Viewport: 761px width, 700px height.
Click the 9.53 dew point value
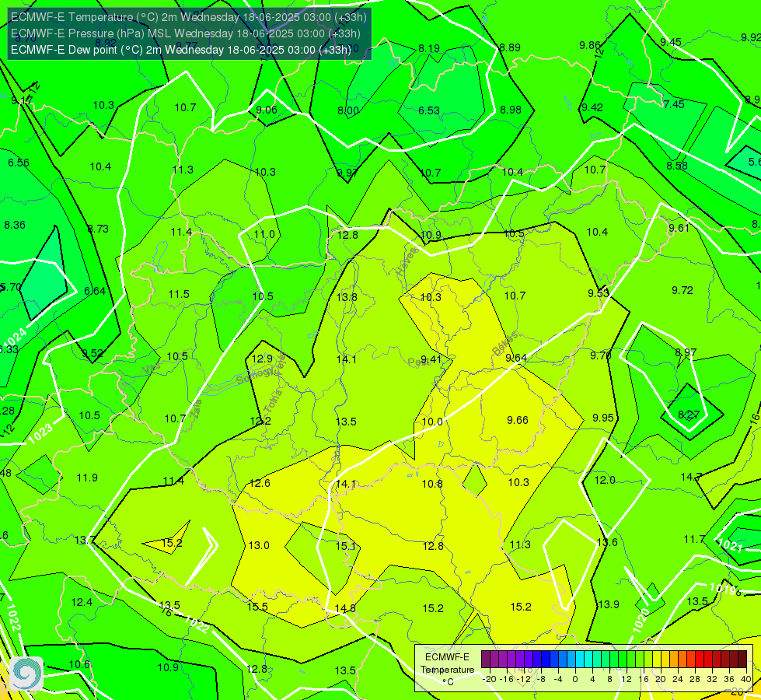coord(599,293)
